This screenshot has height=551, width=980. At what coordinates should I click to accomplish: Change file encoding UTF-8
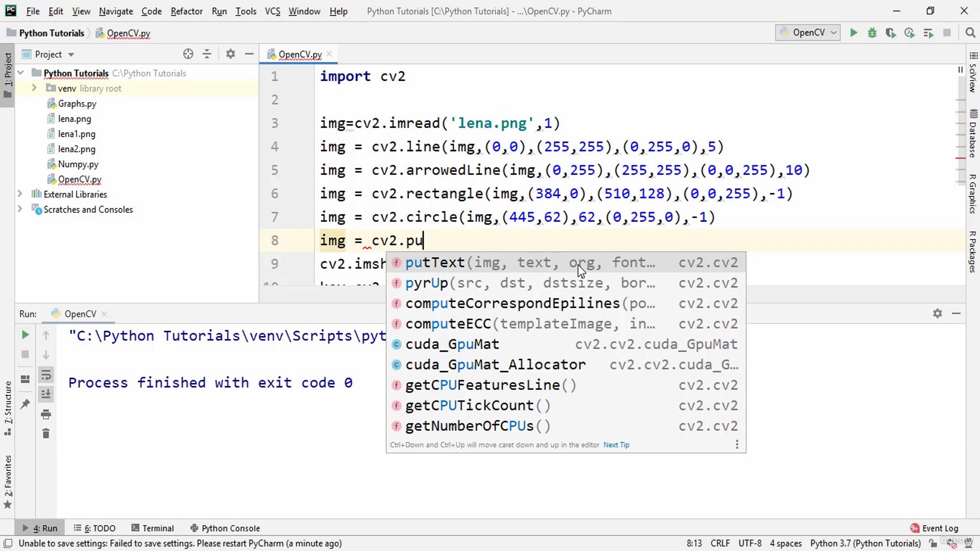[750, 543]
